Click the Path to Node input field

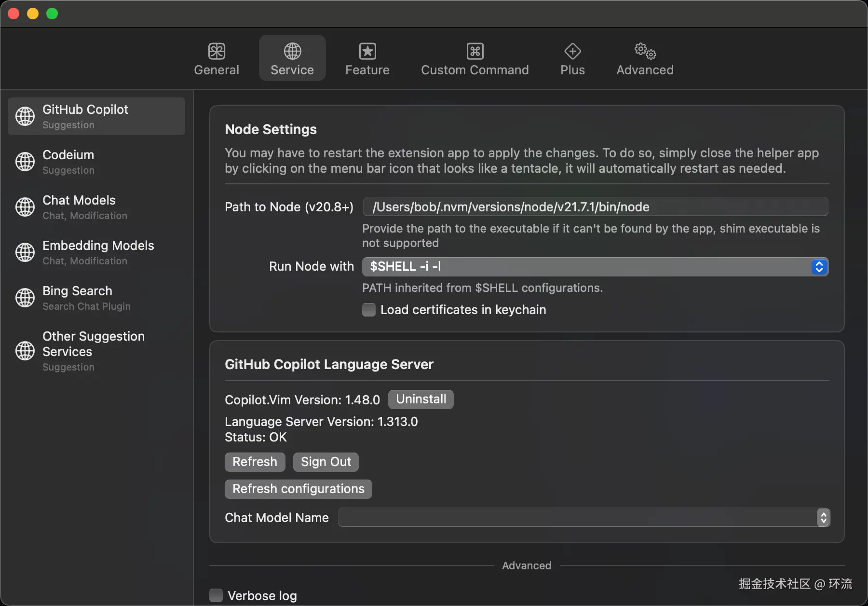(x=596, y=207)
